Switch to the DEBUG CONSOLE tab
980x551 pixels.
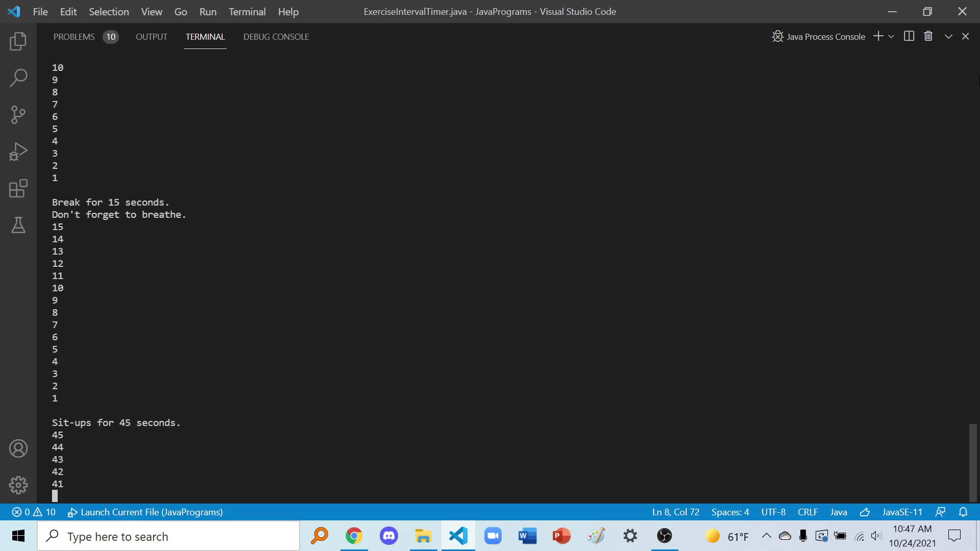click(x=276, y=37)
